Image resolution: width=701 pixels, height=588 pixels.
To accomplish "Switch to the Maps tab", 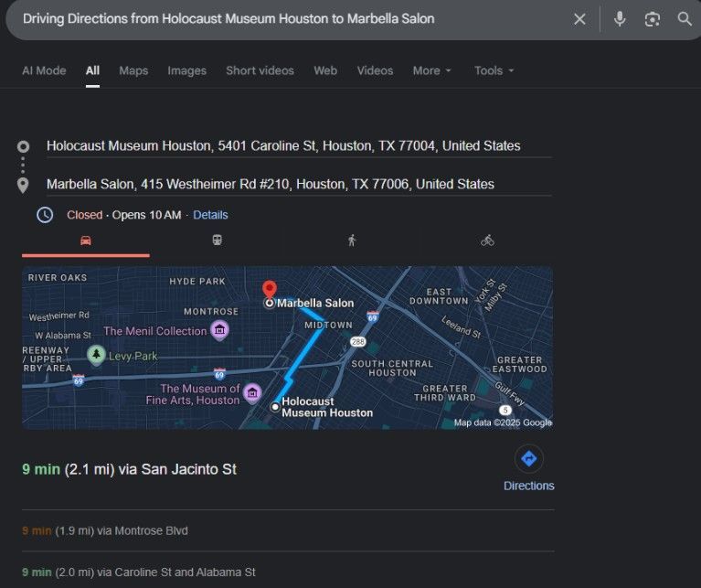I will [133, 70].
